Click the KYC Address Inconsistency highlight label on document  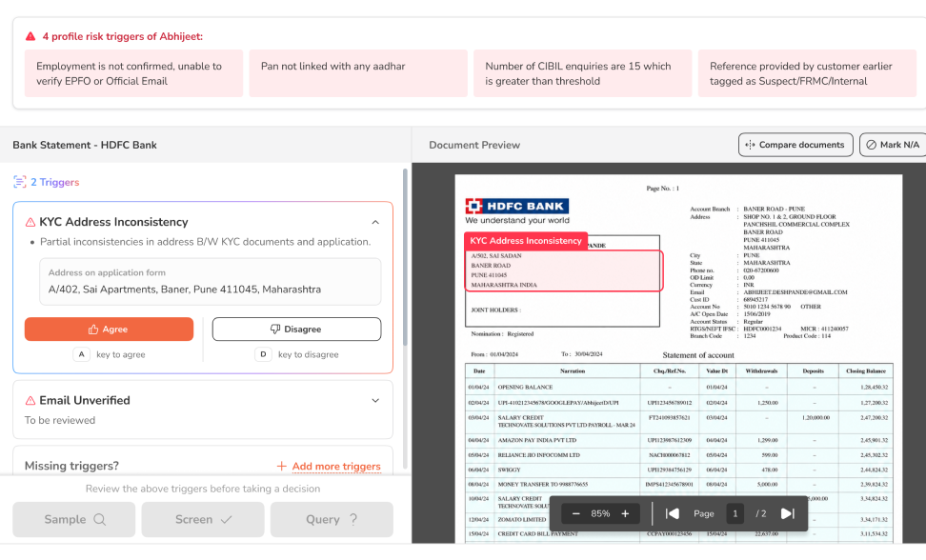point(526,241)
